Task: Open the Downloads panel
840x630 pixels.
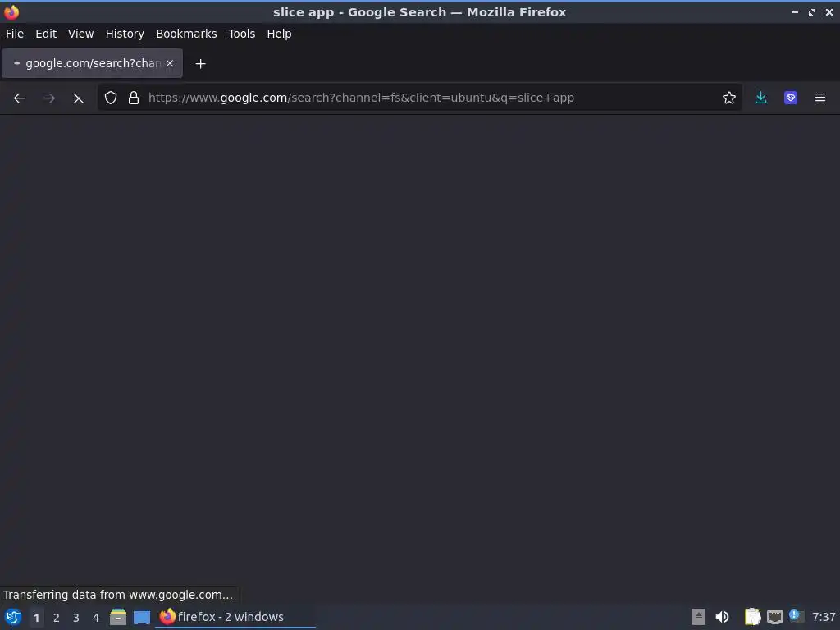Action: [760, 98]
